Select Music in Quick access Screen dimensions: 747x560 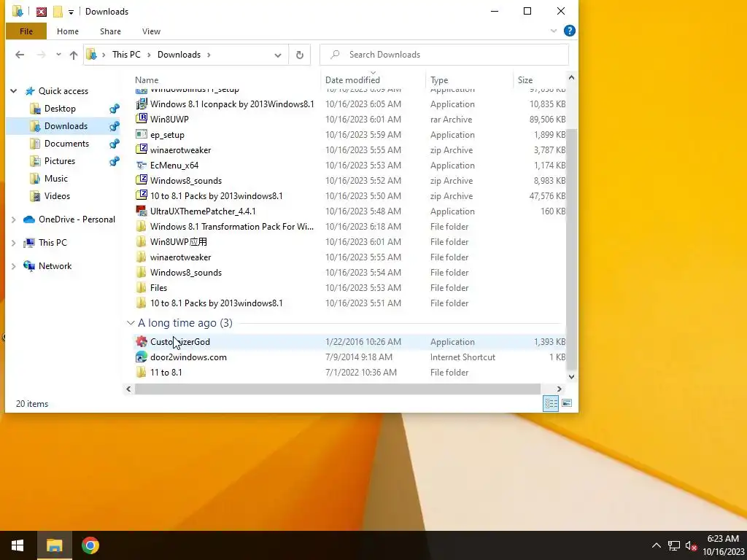tap(55, 179)
